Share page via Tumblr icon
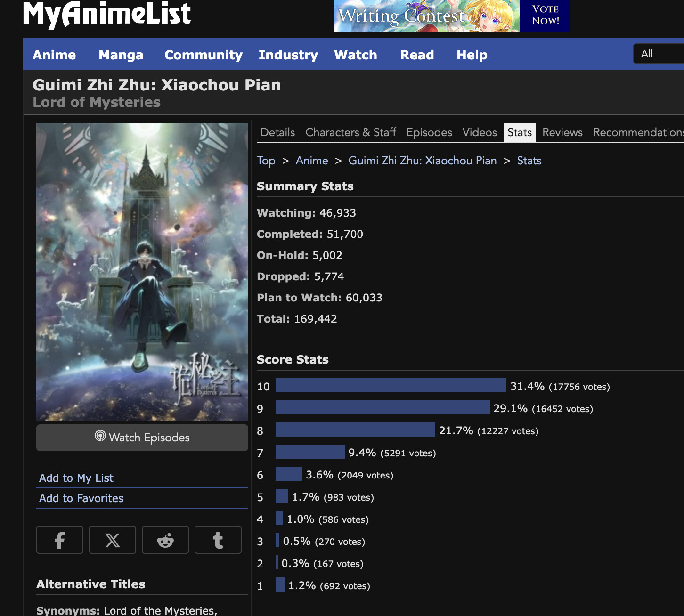The image size is (684, 616). click(x=218, y=540)
